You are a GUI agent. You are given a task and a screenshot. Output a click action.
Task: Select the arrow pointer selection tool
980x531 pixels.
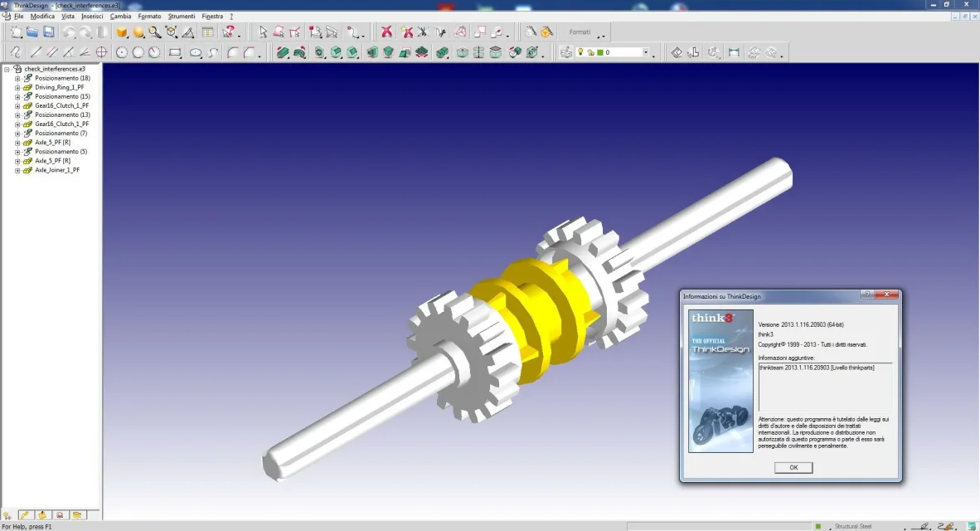[263, 32]
